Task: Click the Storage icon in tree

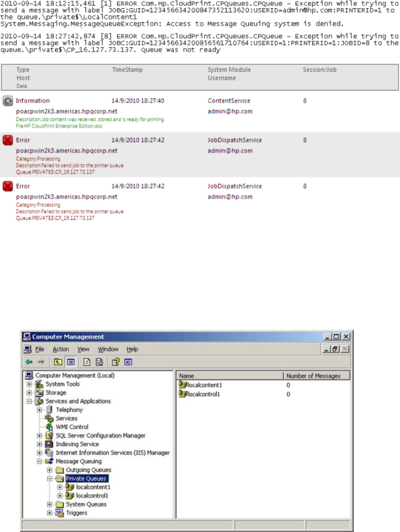Action: point(39,393)
